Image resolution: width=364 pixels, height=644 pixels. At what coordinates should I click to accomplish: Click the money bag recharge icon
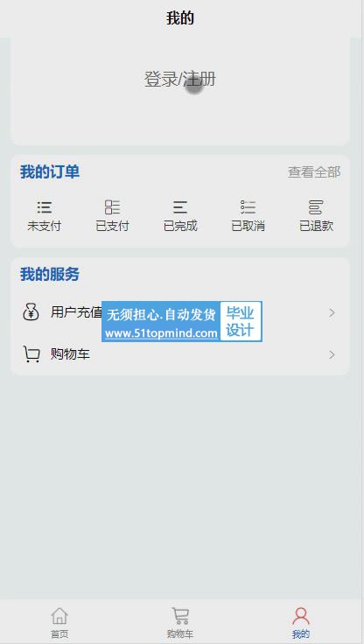(x=31, y=312)
